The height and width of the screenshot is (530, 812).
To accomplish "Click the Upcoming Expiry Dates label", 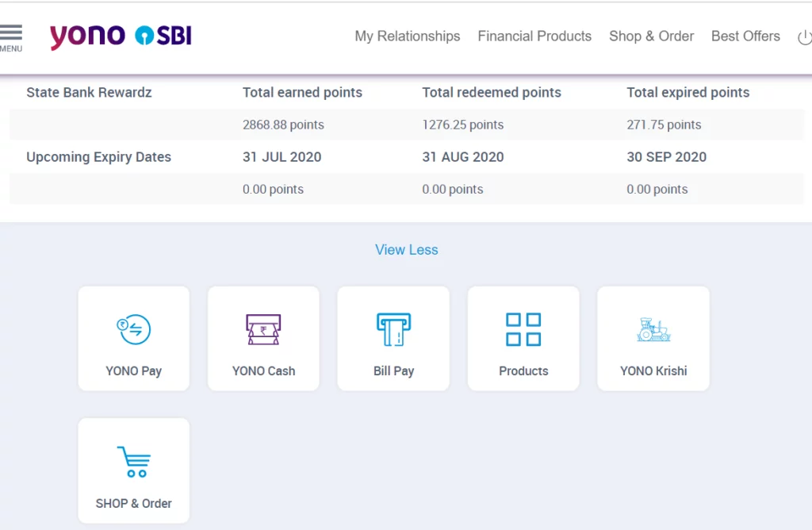I will [99, 157].
